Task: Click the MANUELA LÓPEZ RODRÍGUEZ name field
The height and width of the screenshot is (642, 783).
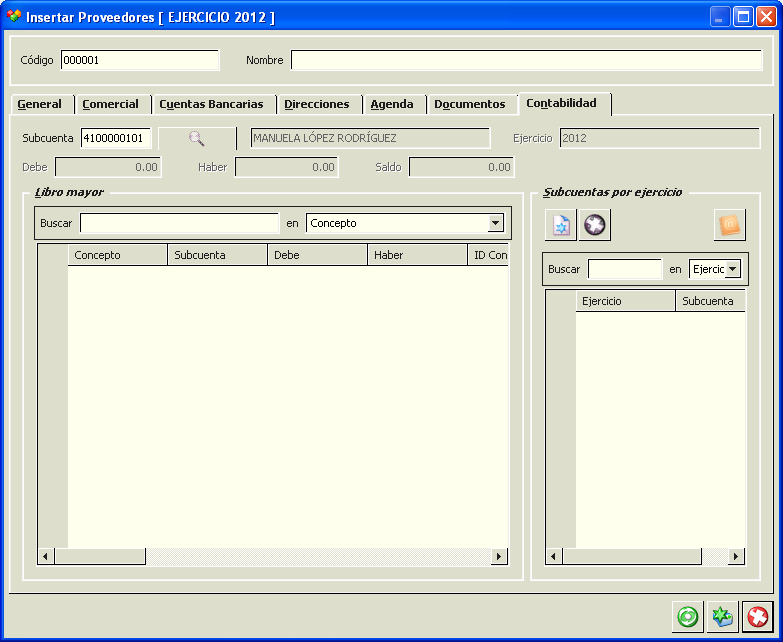Action: (370, 138)
